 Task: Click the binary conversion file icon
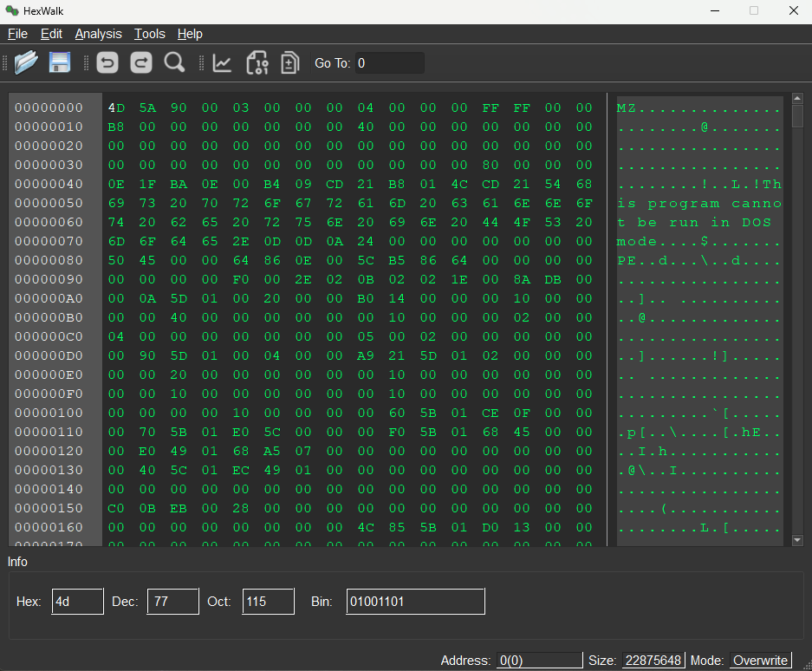(257, 62)
